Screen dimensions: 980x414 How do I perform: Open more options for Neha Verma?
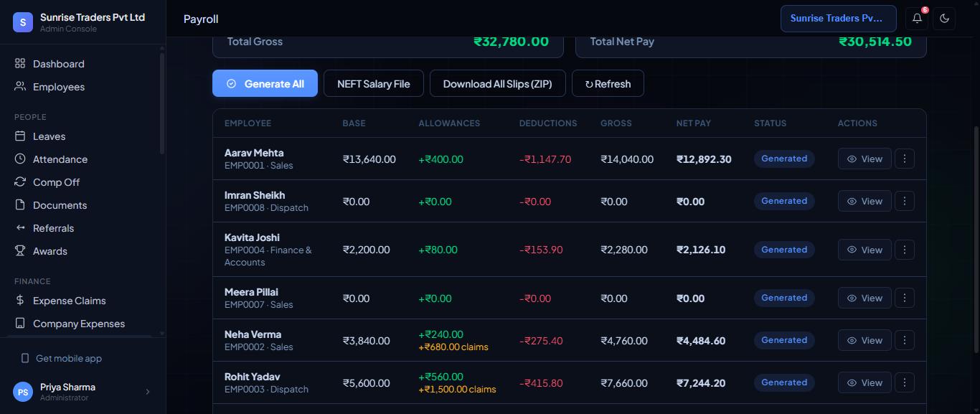pos(905,340)
